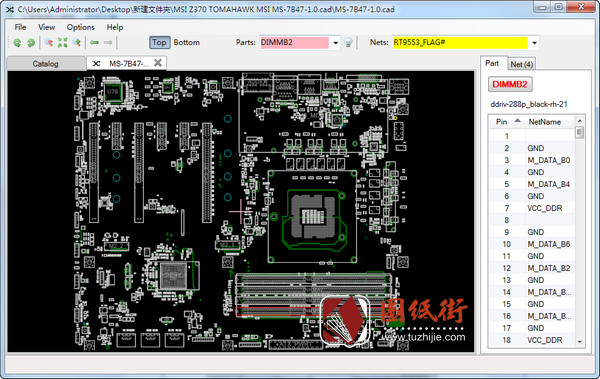This screenshot has width=600, height=379.
Task: Select pin 18 row VCC_DDR
Action: [532, 340]
